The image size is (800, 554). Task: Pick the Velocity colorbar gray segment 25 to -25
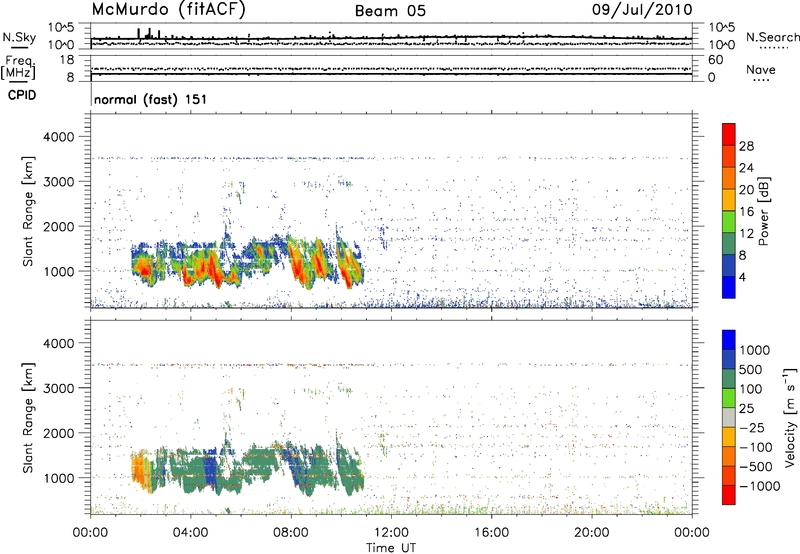click(x=729, y=417)
